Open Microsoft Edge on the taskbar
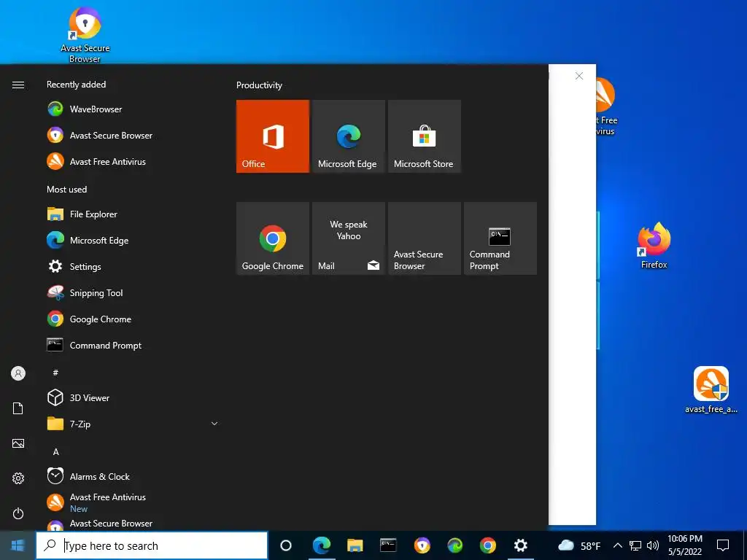 [322, 545]
